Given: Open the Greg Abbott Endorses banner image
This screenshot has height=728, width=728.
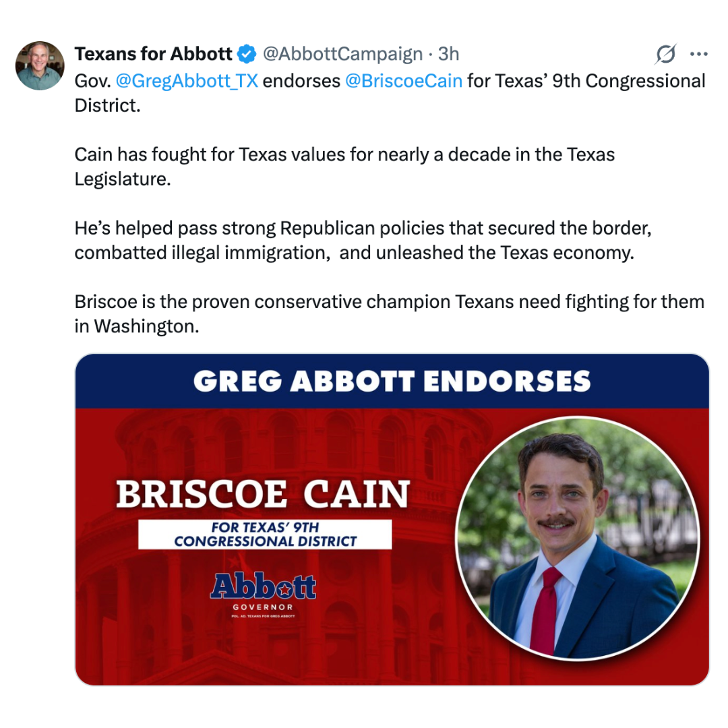Looking at the screenshot, I should coord(392,519).
